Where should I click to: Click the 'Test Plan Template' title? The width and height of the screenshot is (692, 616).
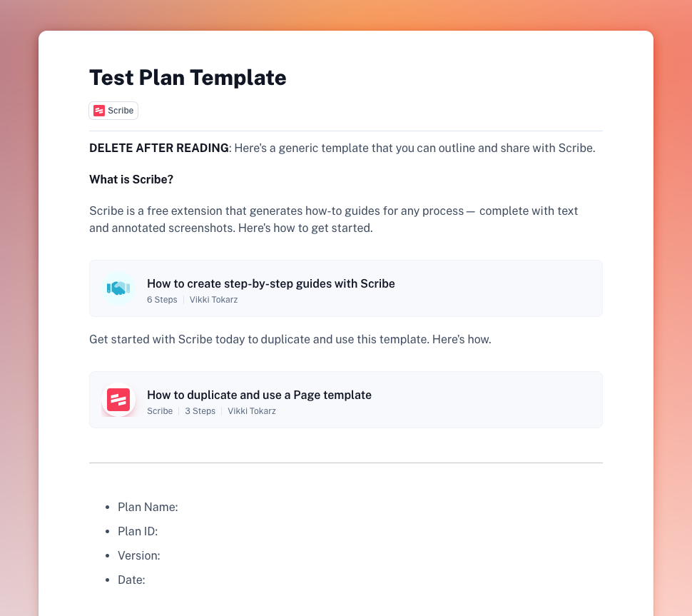188,78
